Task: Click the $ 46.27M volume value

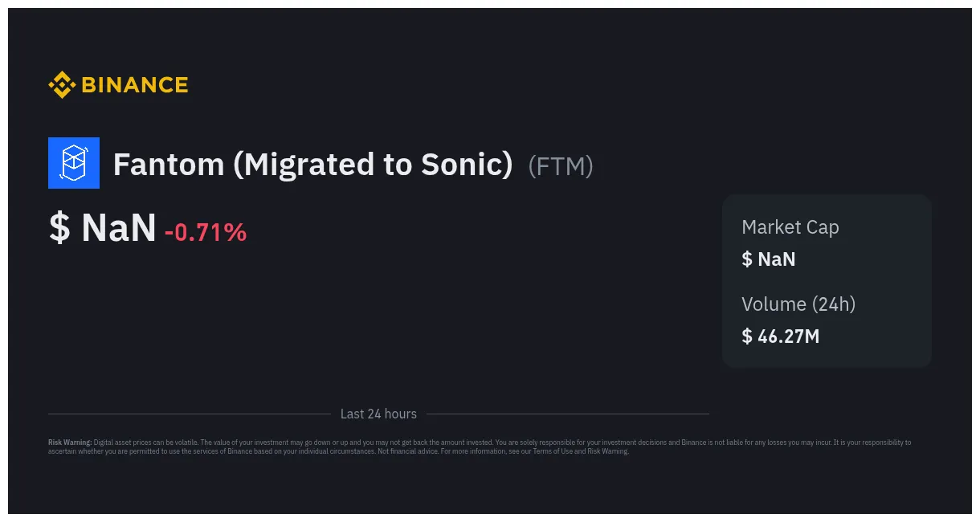Action: [780, 336]
